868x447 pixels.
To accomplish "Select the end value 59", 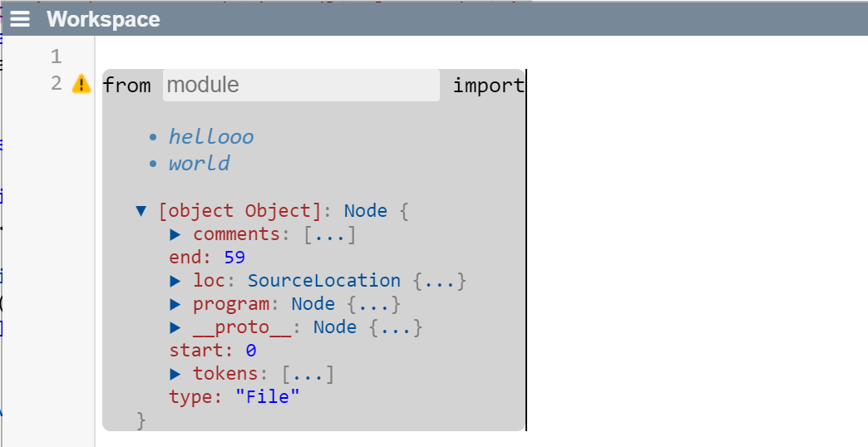I will pyautogui.click(x=234, y=258).
